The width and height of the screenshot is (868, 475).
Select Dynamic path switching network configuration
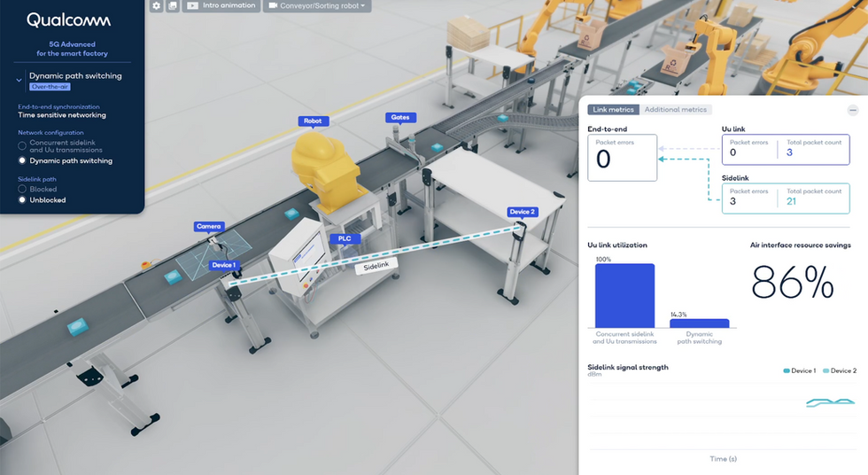pos(66,160)
